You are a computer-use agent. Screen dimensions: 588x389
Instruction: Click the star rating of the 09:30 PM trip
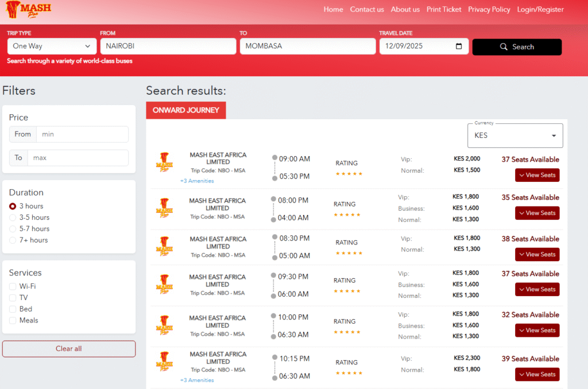pyautogui.click(x=347, y=291)
